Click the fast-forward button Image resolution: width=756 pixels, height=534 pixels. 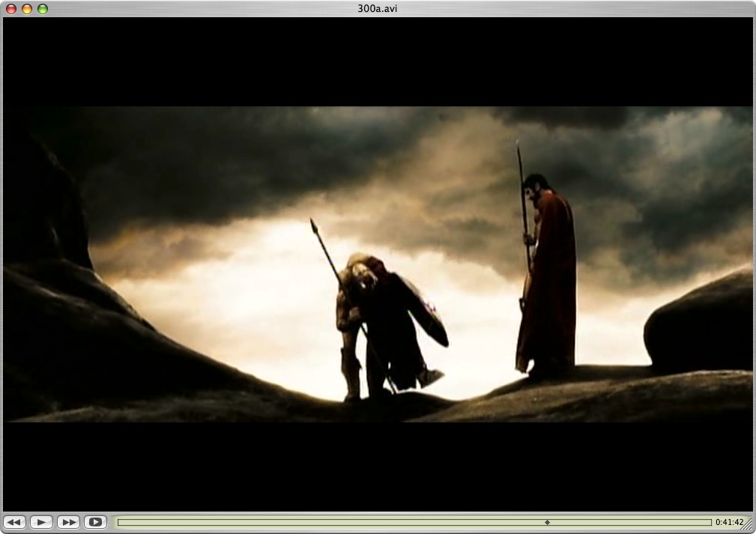68,522
